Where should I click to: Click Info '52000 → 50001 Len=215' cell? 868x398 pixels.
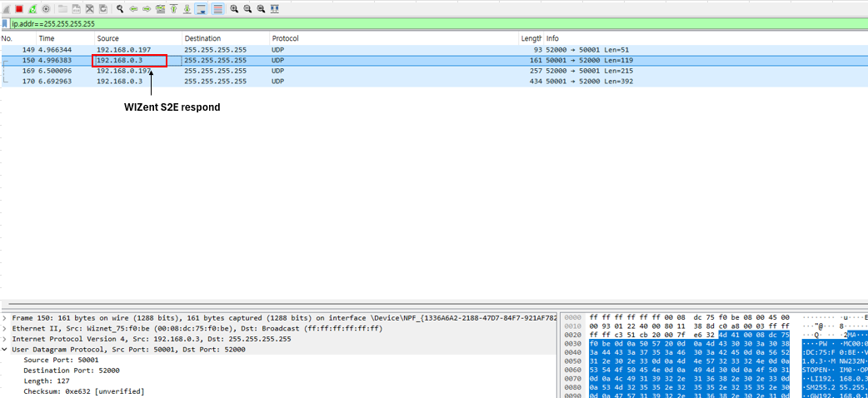(590, 71)
